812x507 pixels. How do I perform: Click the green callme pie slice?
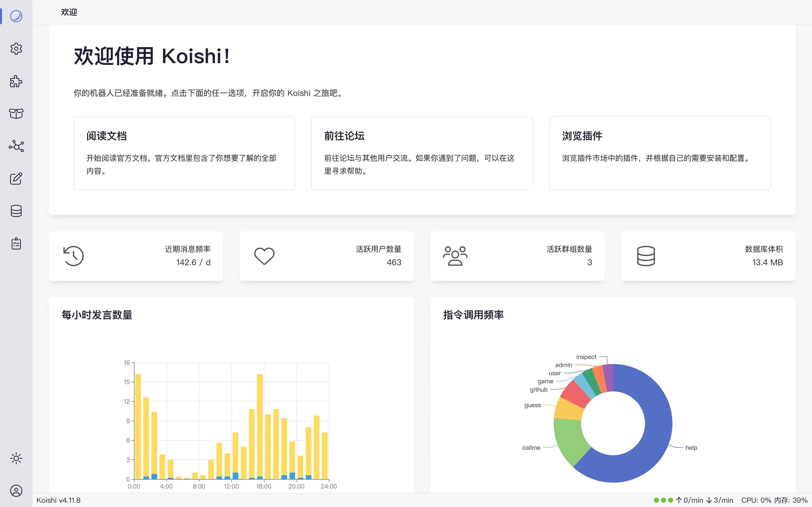(570, 439)
